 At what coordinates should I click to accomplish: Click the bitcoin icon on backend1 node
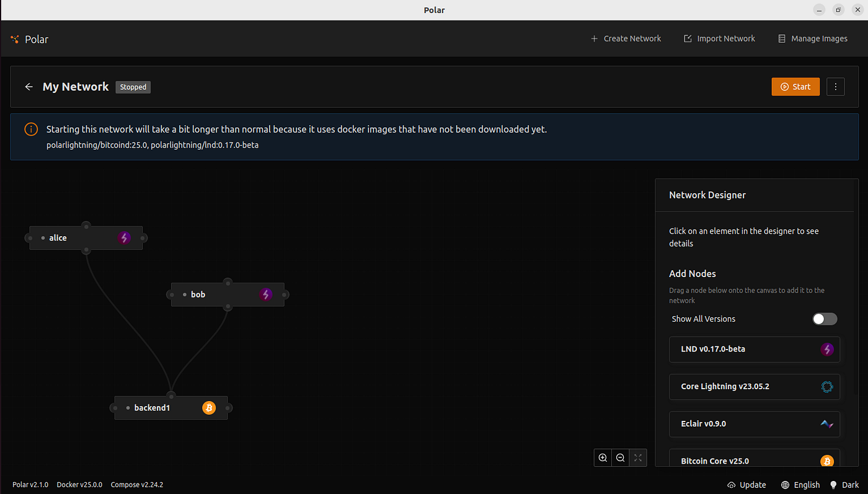click(209, 408)
